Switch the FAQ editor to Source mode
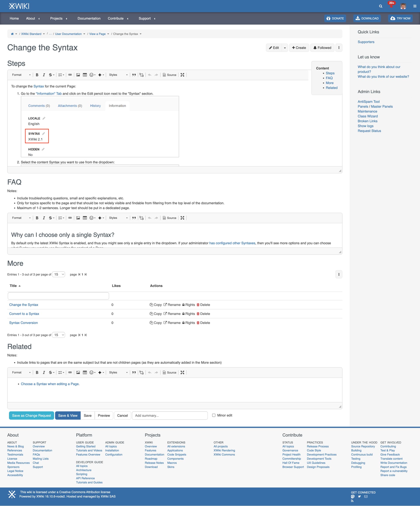Viewport: 420px width, 506px height. 170,218
